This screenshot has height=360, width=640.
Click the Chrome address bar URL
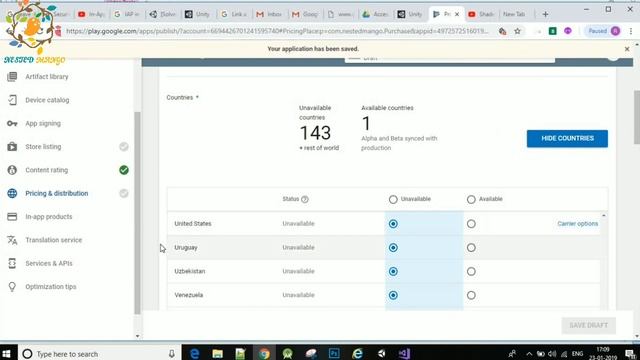click(x=278, y=31)
